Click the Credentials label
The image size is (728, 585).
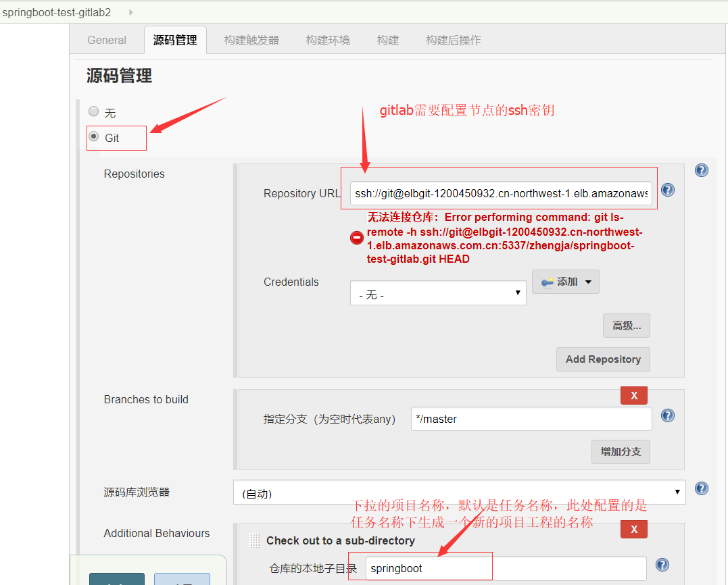click(x=291, y=282)
